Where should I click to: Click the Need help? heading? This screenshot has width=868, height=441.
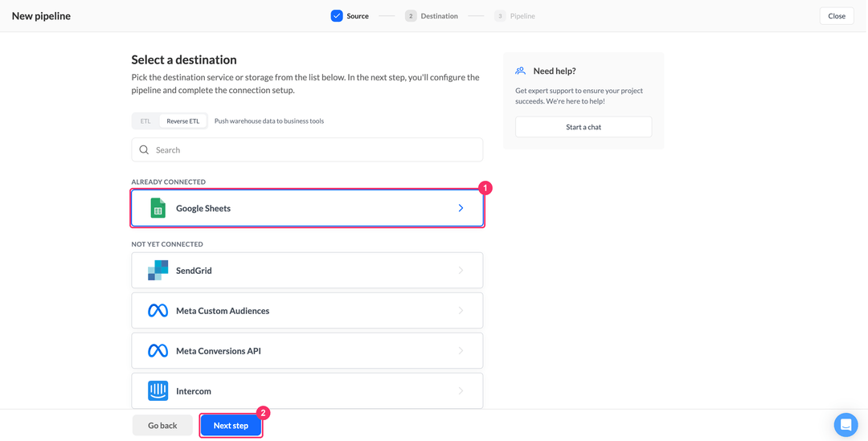(555, 71)
